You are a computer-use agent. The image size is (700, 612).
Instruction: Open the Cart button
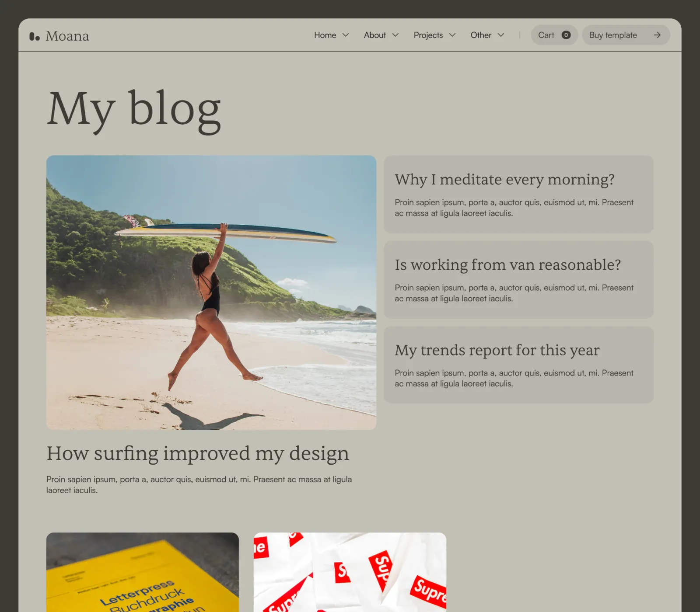pos(554,35)
